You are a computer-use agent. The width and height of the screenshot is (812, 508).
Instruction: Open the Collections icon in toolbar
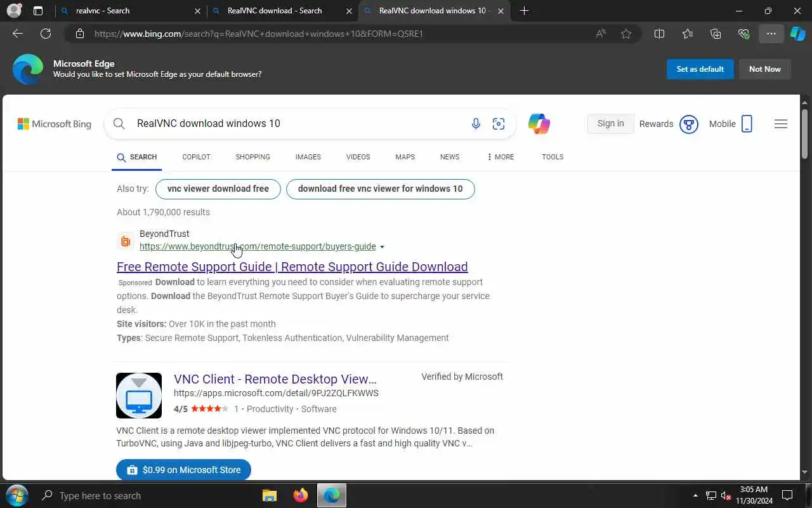click(716, 34)
